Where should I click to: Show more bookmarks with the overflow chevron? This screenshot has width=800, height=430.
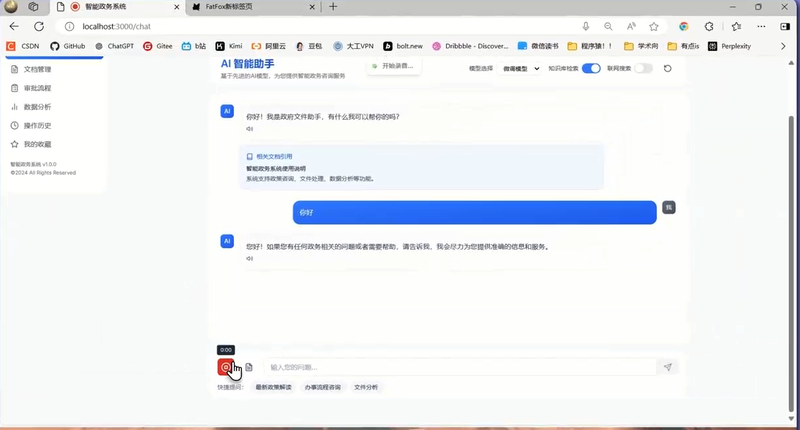point(783,46)
